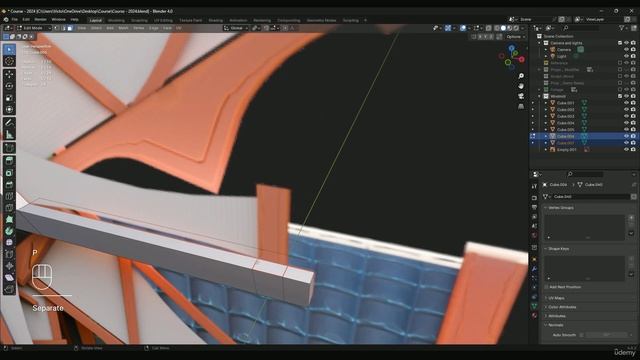640x360 pixels.
Task: Open the Window menu
Action: (x=58, y=20)
